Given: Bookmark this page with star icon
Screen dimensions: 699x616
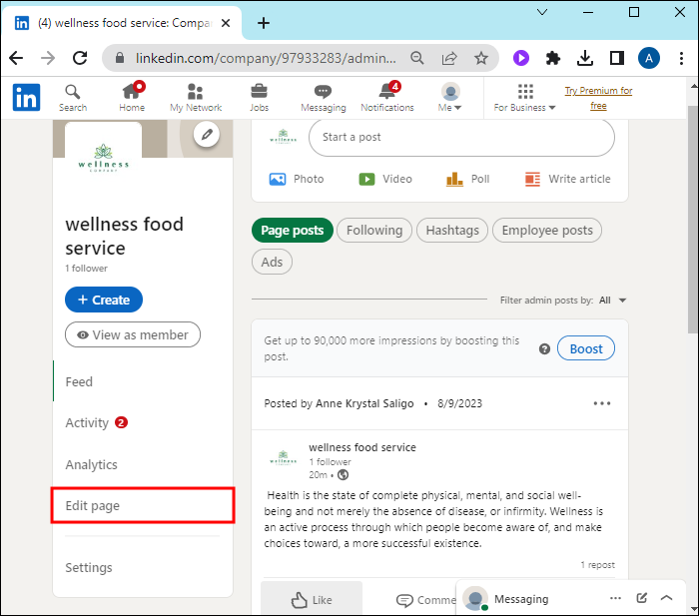Looking at the screenshot, I should pyautogui.click(x=481, y=58).
